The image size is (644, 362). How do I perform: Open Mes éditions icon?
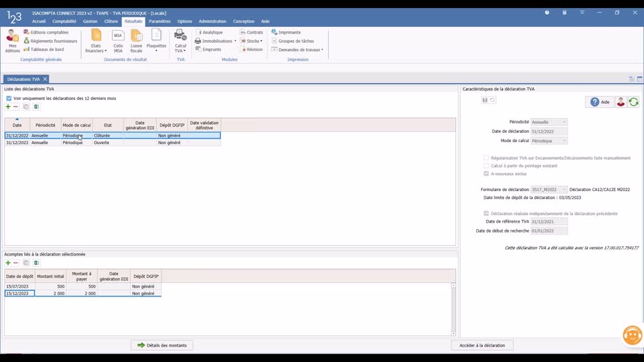(x=12, y=41)
